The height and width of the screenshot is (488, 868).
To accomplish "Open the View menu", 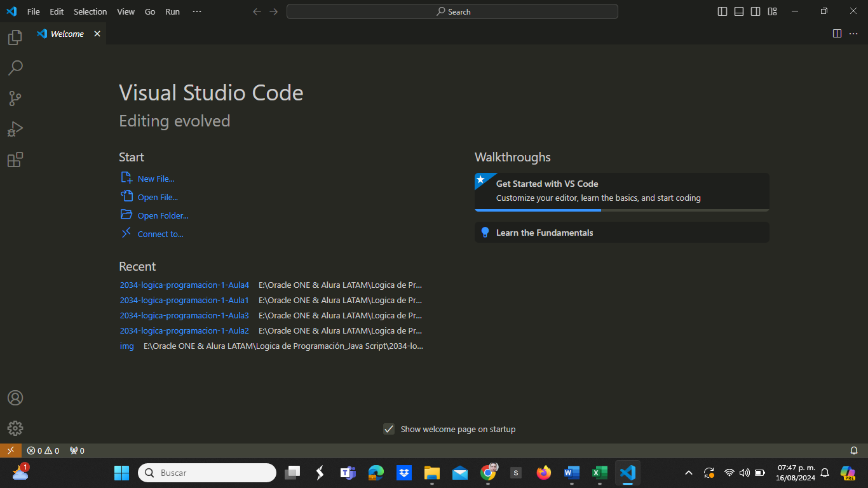I will [126, 11].
